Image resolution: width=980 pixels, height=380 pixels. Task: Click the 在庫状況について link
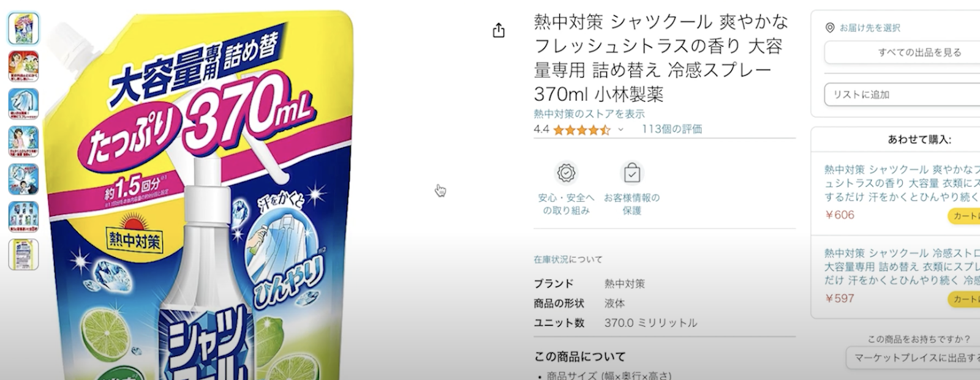tap(568, 259)
